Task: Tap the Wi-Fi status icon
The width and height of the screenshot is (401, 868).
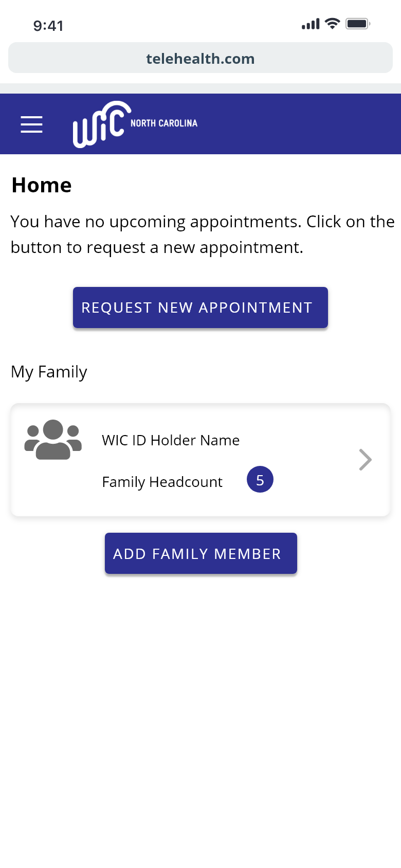Action: [x=333, y=24]
